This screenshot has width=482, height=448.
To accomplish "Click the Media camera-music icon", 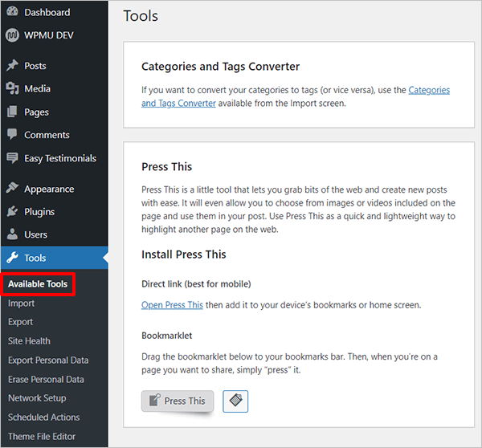I will (12, 88).
